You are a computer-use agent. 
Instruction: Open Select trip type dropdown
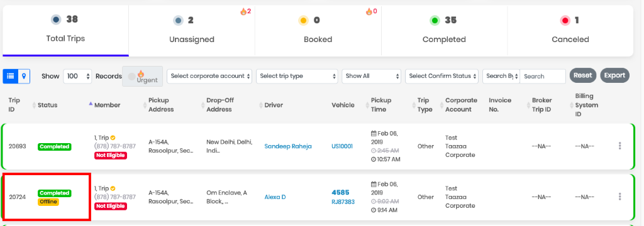point(297,76)
